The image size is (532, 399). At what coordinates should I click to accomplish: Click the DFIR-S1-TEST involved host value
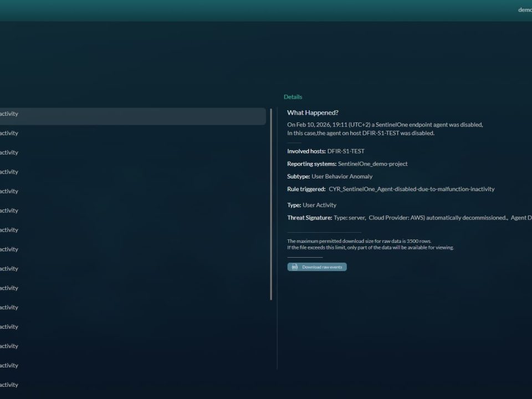tap(346, 151)
